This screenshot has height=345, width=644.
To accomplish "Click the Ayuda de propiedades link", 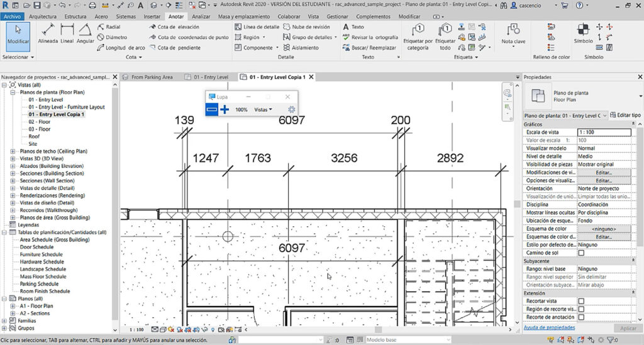I will [x=549, y=327].
